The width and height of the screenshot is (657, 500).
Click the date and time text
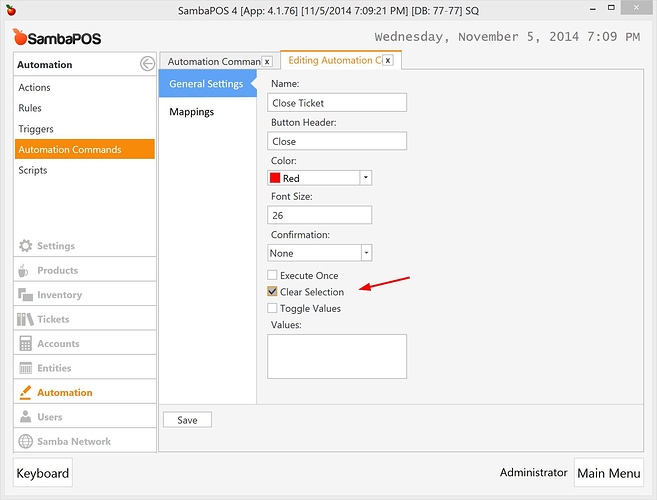(x=507, y=37)
